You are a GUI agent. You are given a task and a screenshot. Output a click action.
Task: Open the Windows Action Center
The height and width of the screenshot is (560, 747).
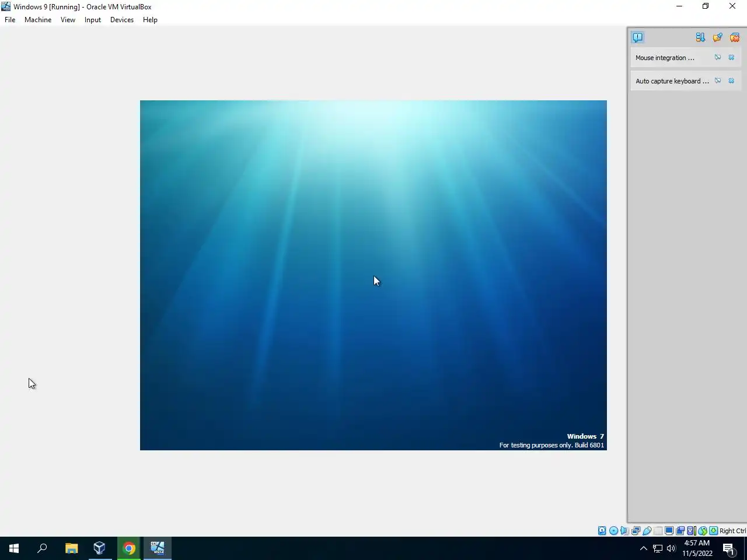coord(729,548)
